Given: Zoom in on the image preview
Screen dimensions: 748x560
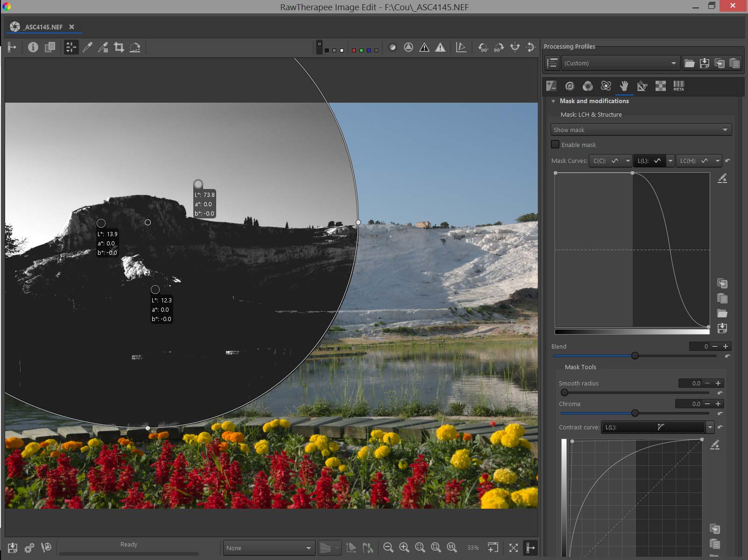Looking at the screenshot, I should tap(404, 547).
